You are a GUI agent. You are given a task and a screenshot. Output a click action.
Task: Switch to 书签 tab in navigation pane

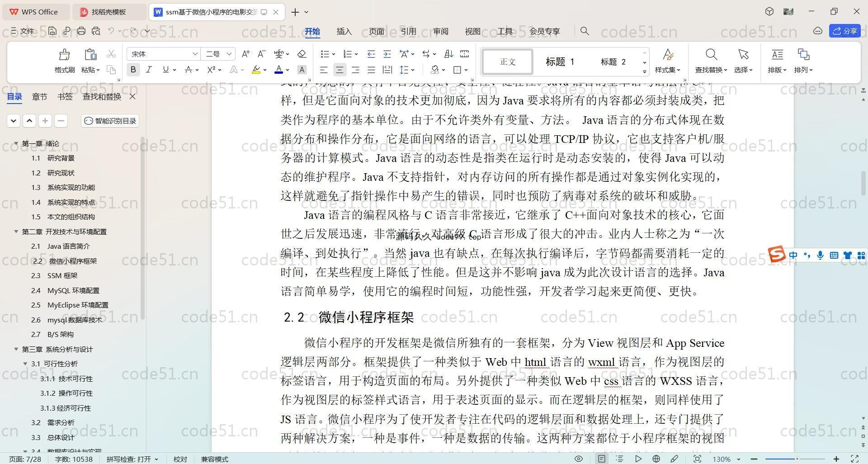click(x=65, y=96)
